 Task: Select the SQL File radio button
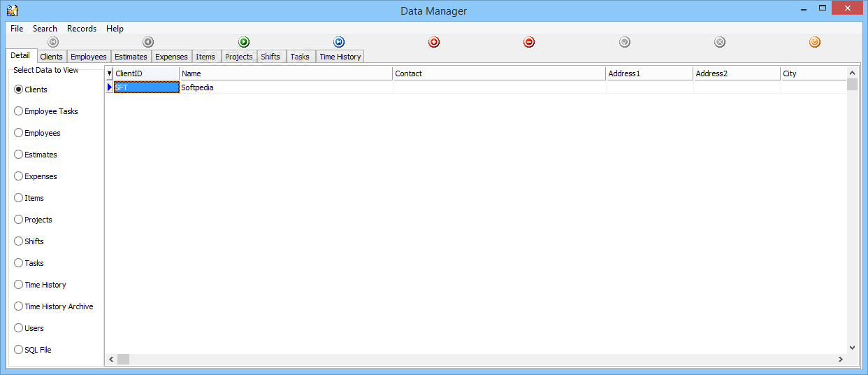33,350
